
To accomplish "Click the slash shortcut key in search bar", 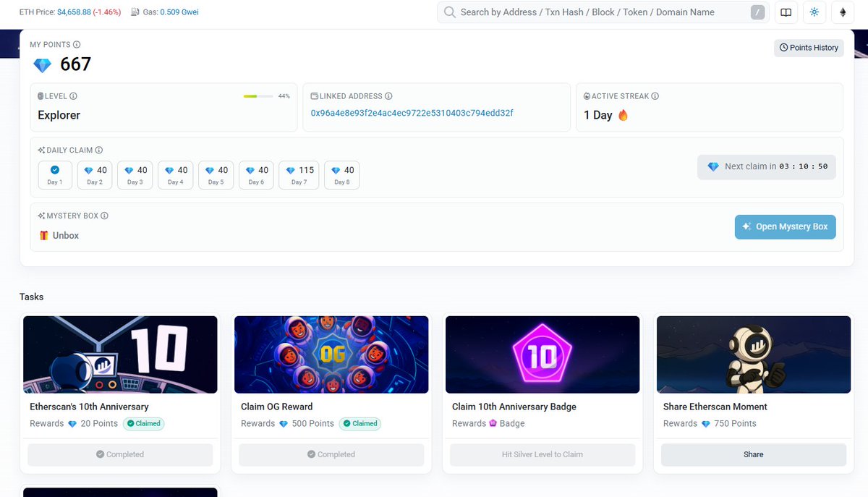I will (757, 12).
